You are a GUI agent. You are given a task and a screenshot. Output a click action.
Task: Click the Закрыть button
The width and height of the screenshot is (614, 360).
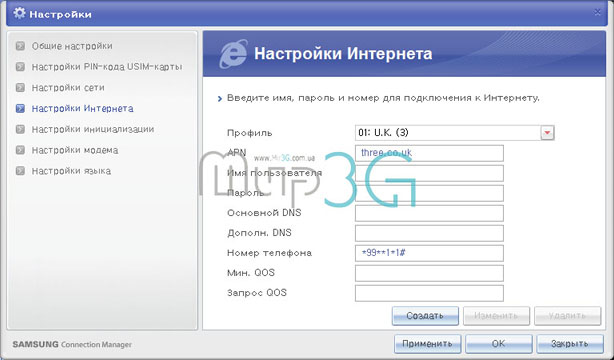click(x=570, y=344)
